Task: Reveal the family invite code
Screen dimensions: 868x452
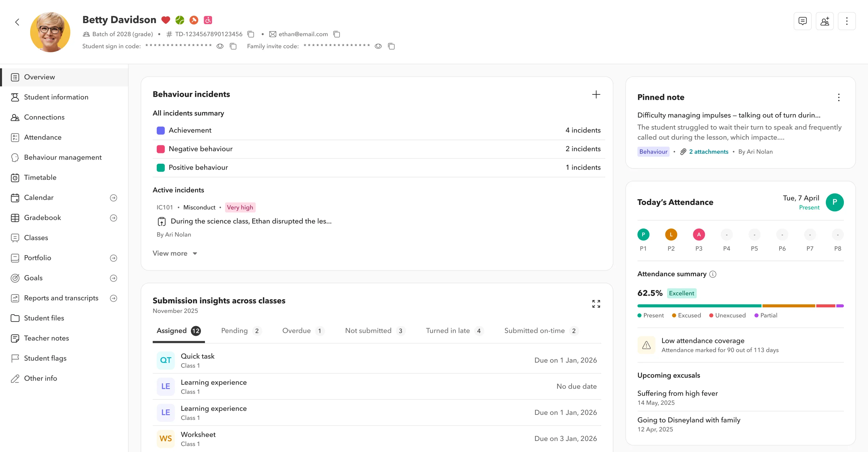Action: 378,46
